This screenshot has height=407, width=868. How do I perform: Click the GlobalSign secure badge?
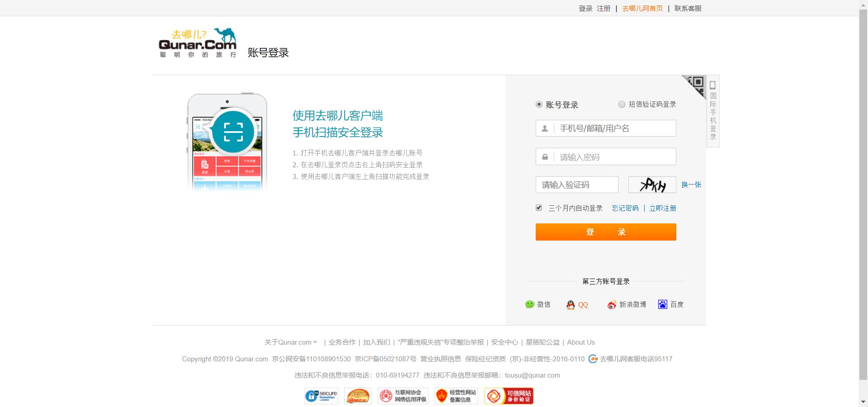click(x=321, y=396)
